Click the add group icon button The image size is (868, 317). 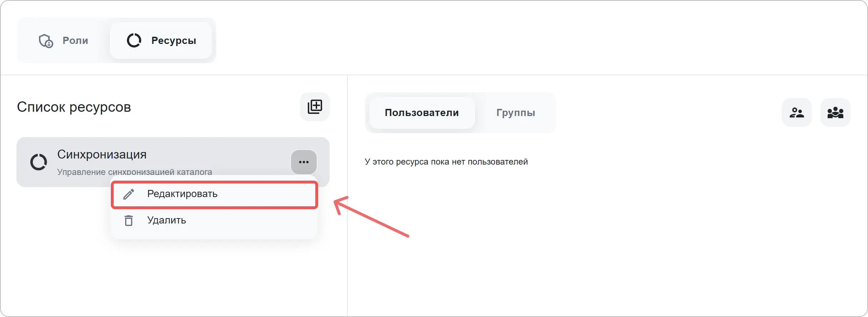(835, 112)
